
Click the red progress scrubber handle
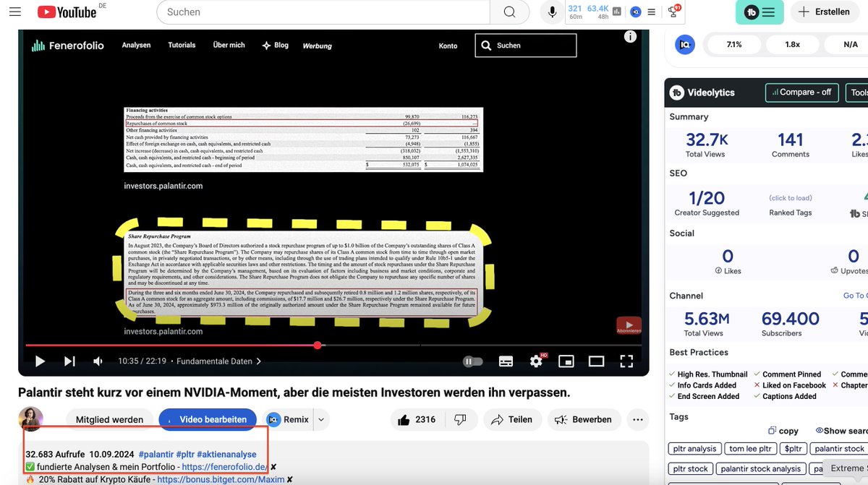coord(318,345)
